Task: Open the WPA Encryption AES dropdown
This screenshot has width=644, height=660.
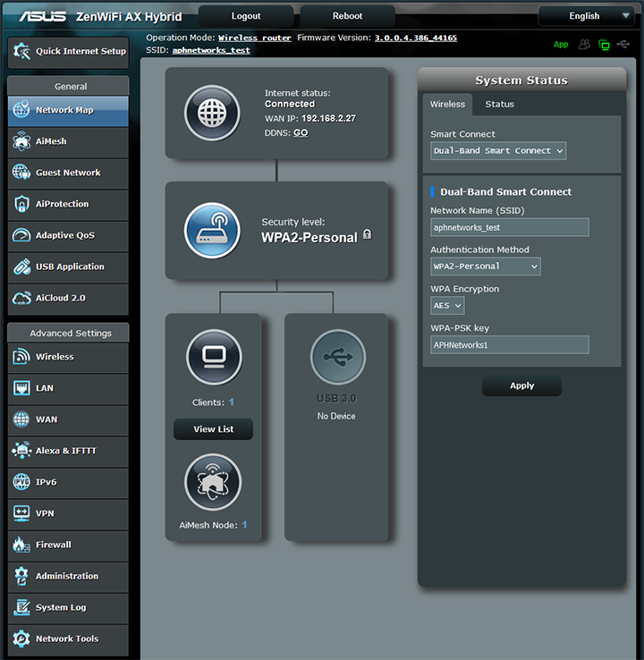Action: tap(447, 306)
